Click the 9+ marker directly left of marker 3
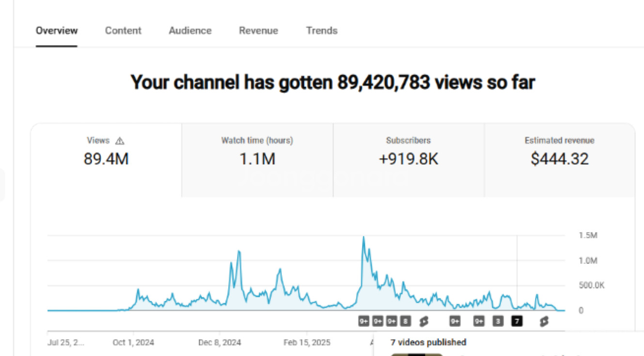644x356 pixels. click(479, 321)
